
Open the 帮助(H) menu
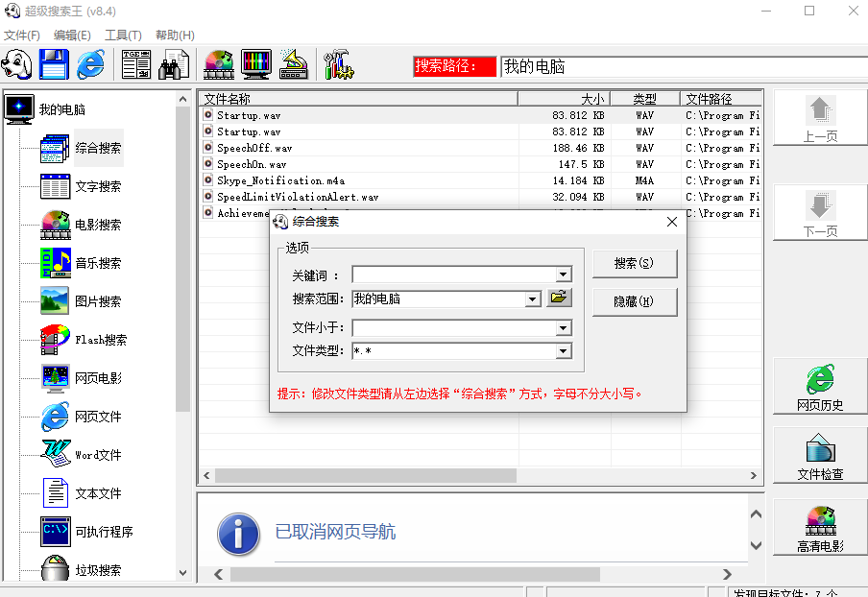[175, 36]
